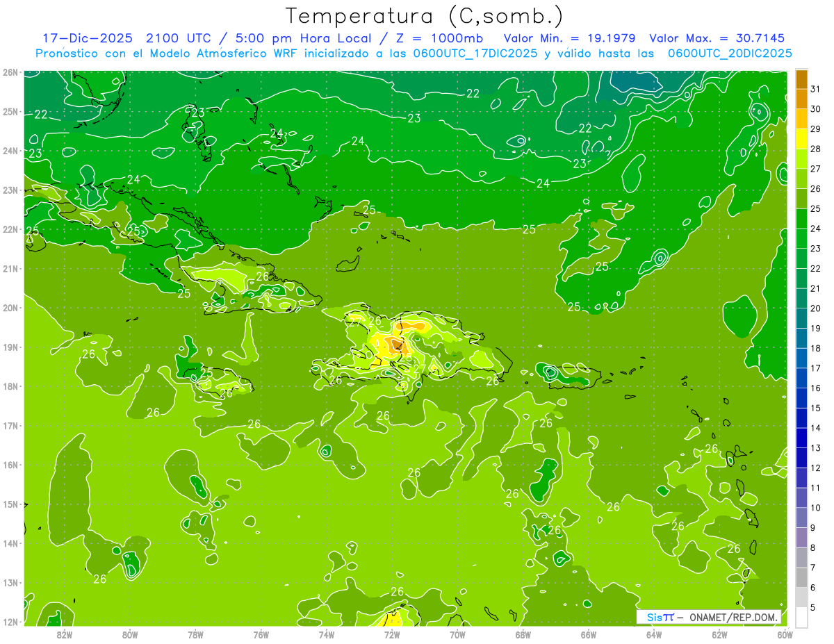Click the 64W longitude label
This screenshot has width=834, height=644.
[x=654, y=634]
